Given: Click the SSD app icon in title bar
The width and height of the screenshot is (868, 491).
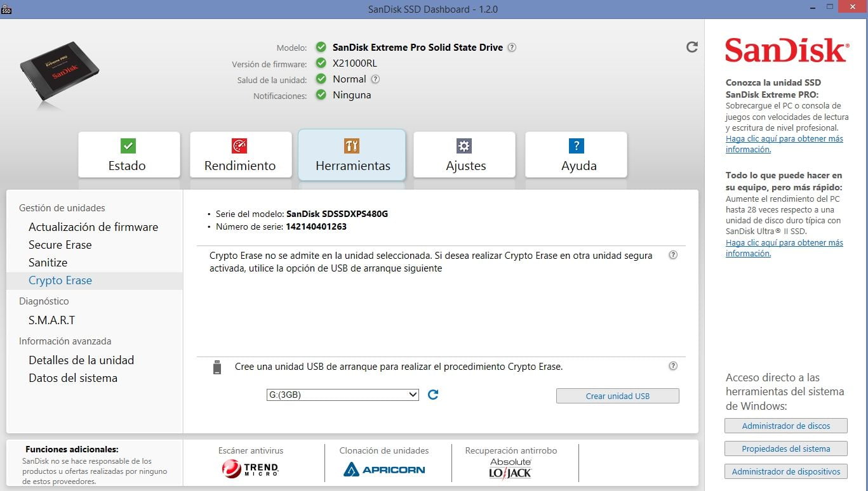Looking at the screenshot, I should pos(6,9).
